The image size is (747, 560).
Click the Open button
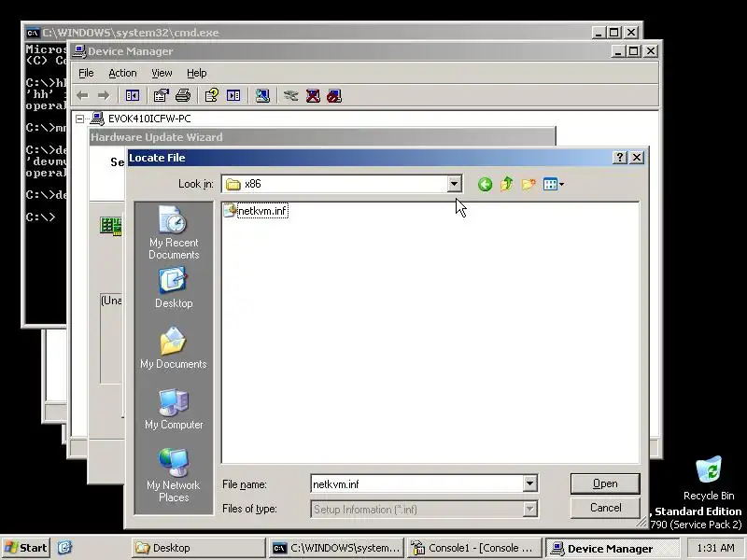[x=605, y=483]
